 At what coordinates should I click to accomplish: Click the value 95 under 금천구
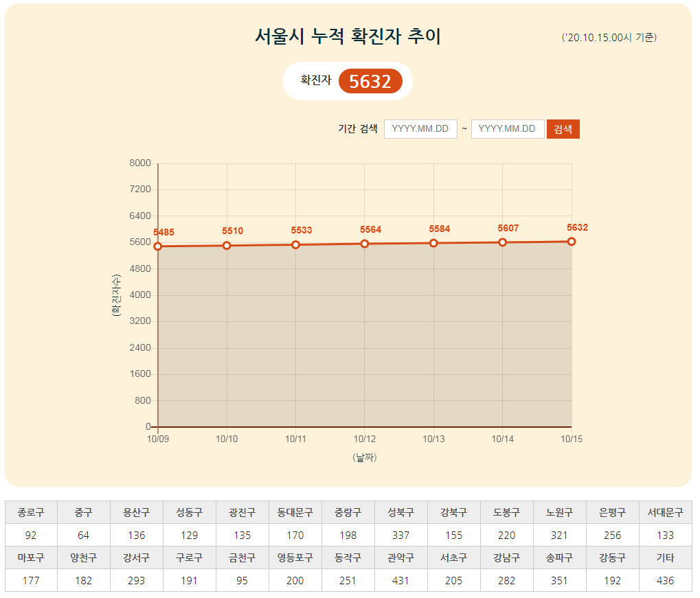[242, 581]
